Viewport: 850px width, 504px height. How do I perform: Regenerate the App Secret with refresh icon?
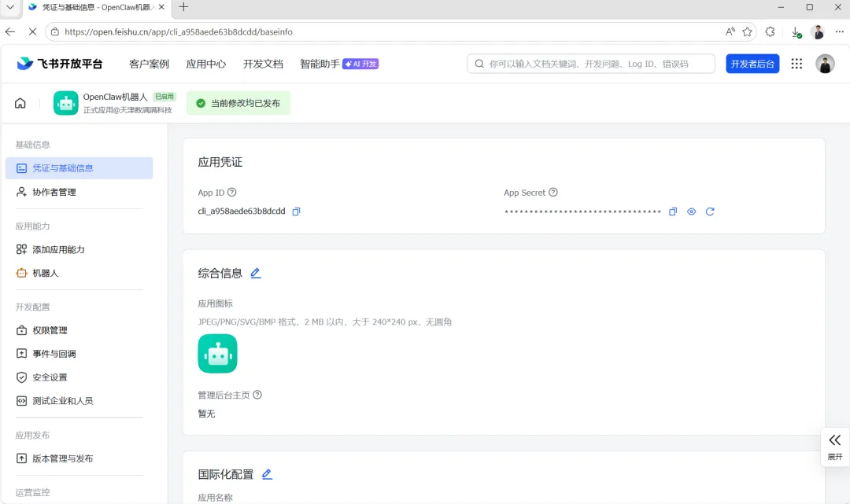710,212
